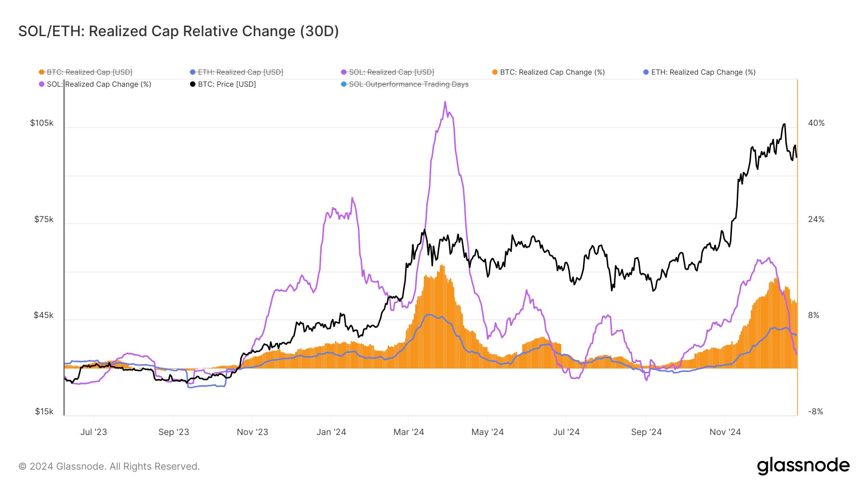The image size is (868, 488).
Task: Click the chart title SOL/ETH Realized Cap
Action: 178,31
